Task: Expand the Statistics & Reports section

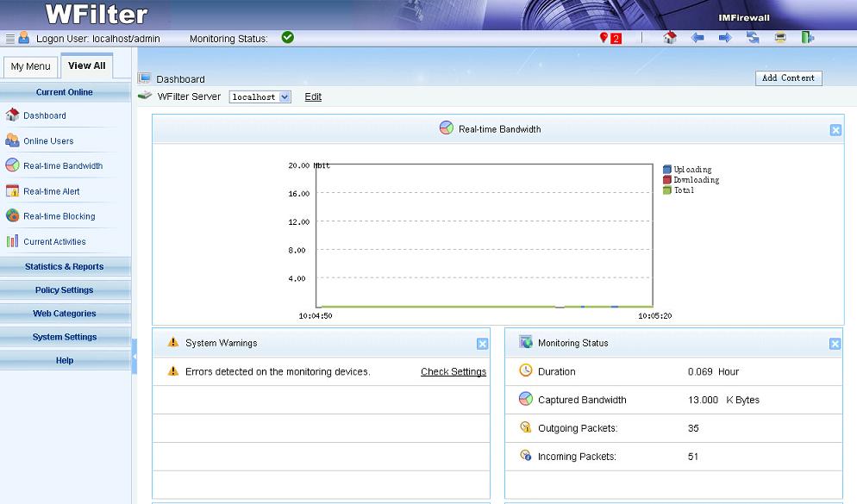Action: click(x=65, y=266)
